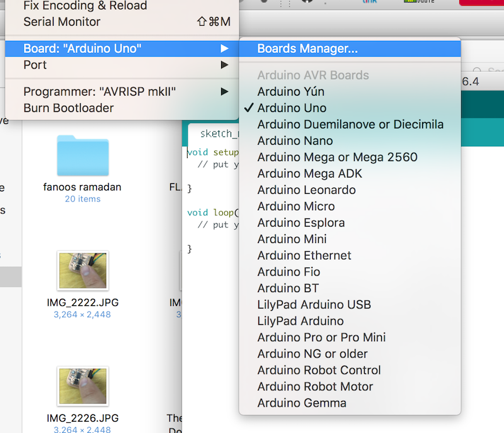
Task: Select Arduino Yún board
Action: (x=350, y=91)
